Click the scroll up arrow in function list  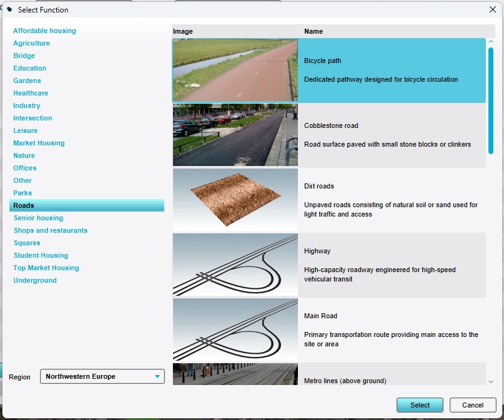coord(491,41)
